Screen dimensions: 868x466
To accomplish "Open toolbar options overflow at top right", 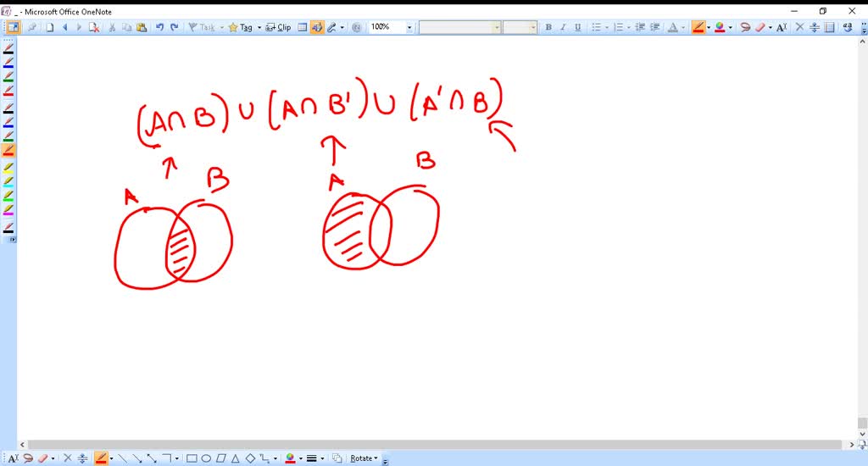I will (864, 27).
